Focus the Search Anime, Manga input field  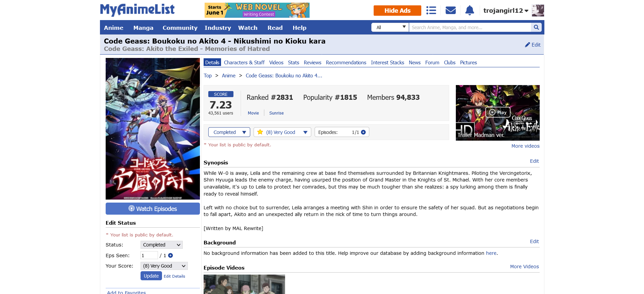click(470, 27)
